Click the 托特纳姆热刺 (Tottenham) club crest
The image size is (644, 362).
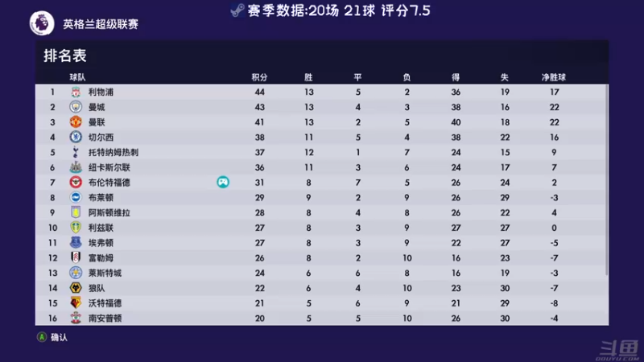coord(76,152)
